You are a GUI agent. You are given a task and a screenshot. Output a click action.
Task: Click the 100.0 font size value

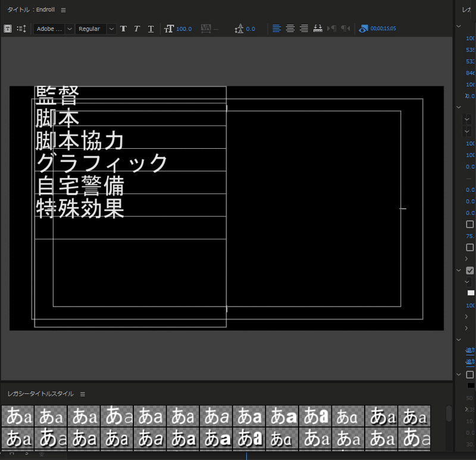(184, 29)
